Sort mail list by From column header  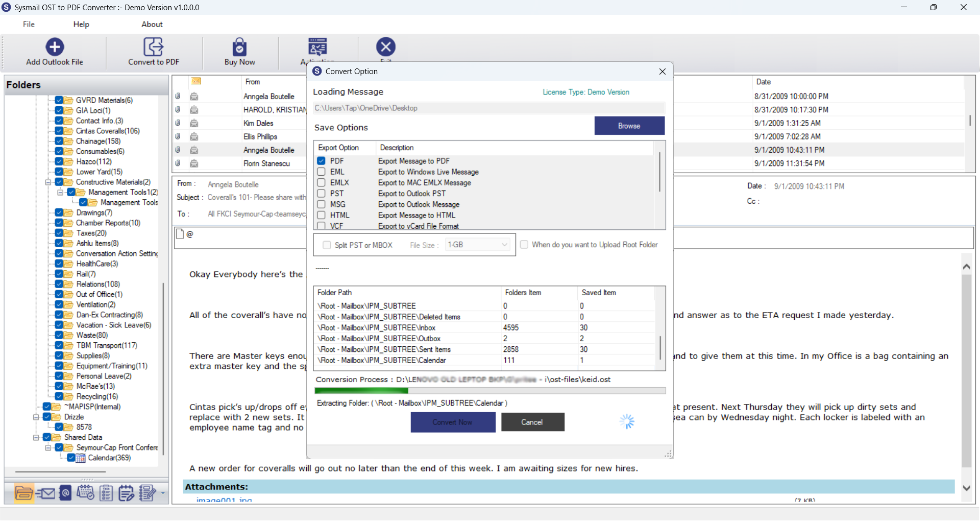[x=253, y=82]
